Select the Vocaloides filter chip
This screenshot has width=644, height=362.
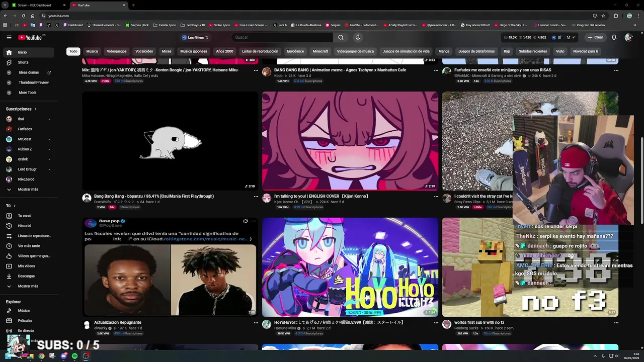(144, 51)
